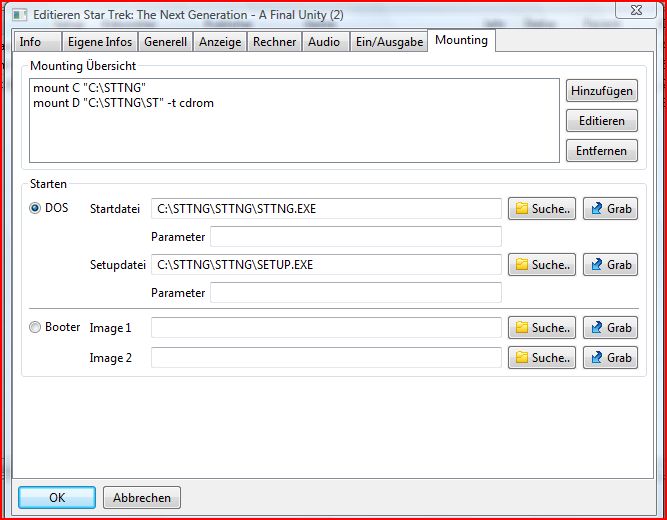Viewport: 667px width, 520px height.
Task: Confirm the dialog with OK
Action: [57, 497]
